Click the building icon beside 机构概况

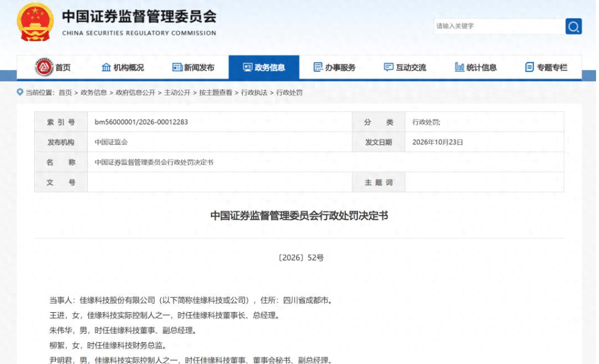tap(106, 67)
